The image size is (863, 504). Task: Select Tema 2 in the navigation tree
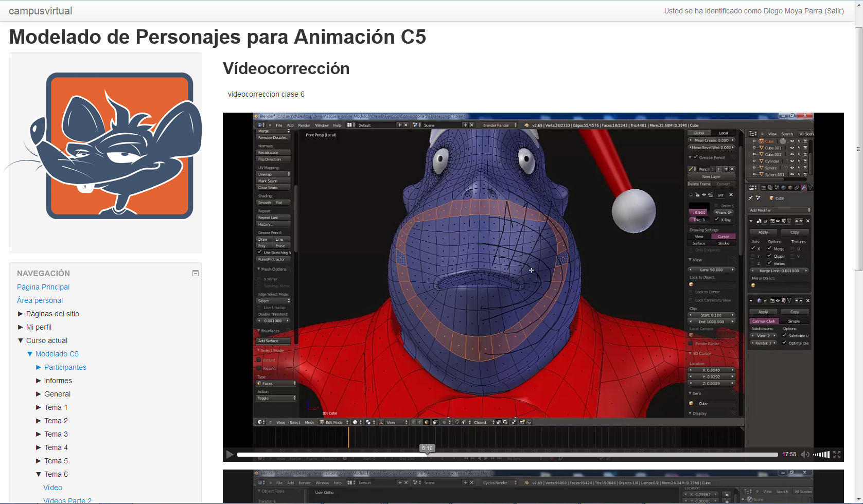[56, 421]
